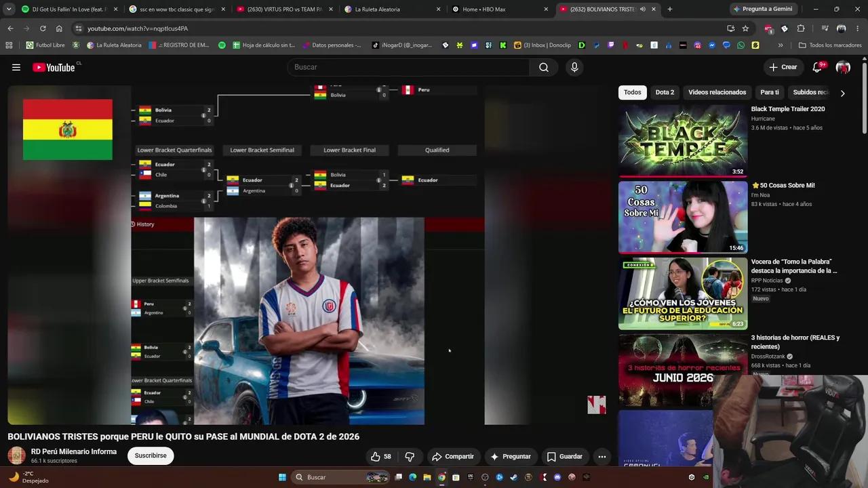Open the YouTube account avatar menu
This screenshot has width=868, height=488.
point(843,67)
